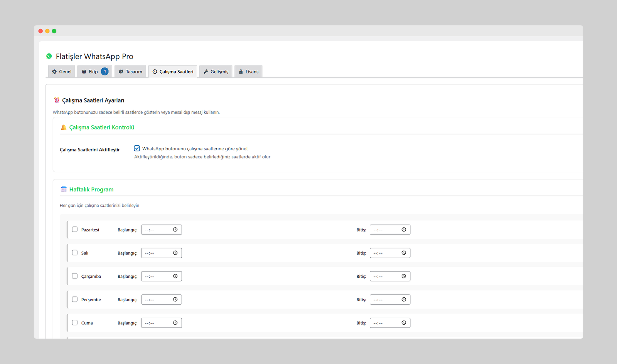Check the Çarşamba day checkbox
Viewport: 617px width, 364px height.
pyautogui.click(x=75, y=276)
